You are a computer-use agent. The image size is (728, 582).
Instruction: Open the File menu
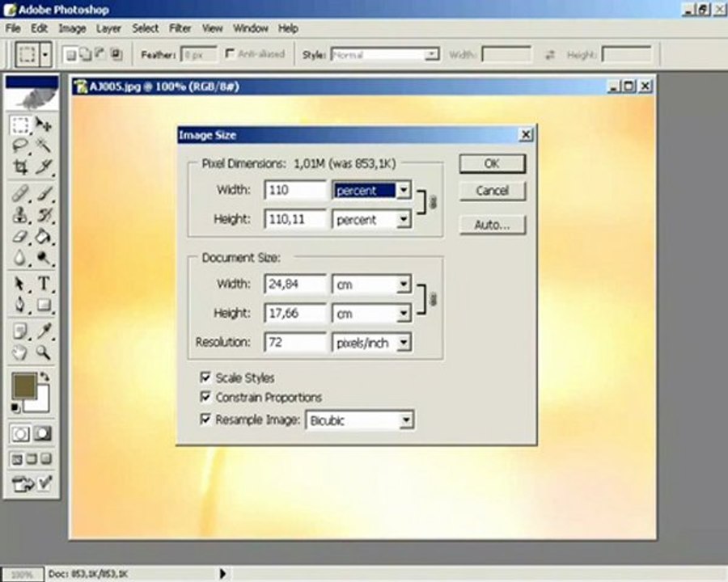pos(13,28)
